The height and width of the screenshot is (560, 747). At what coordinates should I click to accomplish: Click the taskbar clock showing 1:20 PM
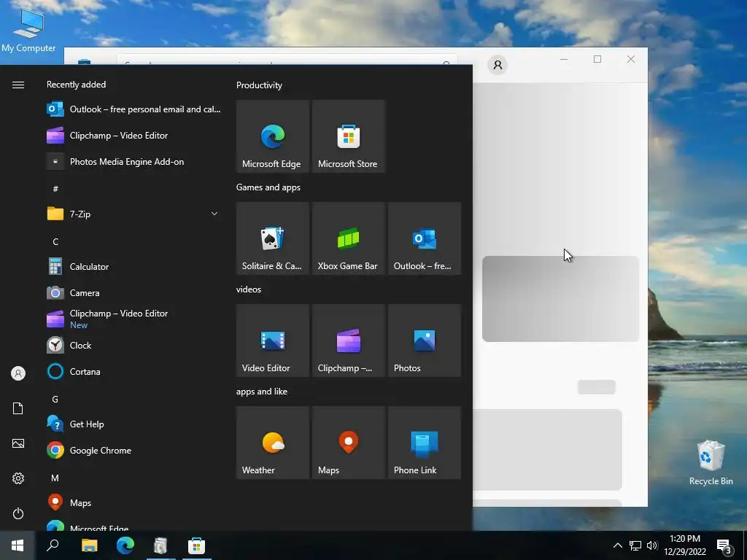685,545
